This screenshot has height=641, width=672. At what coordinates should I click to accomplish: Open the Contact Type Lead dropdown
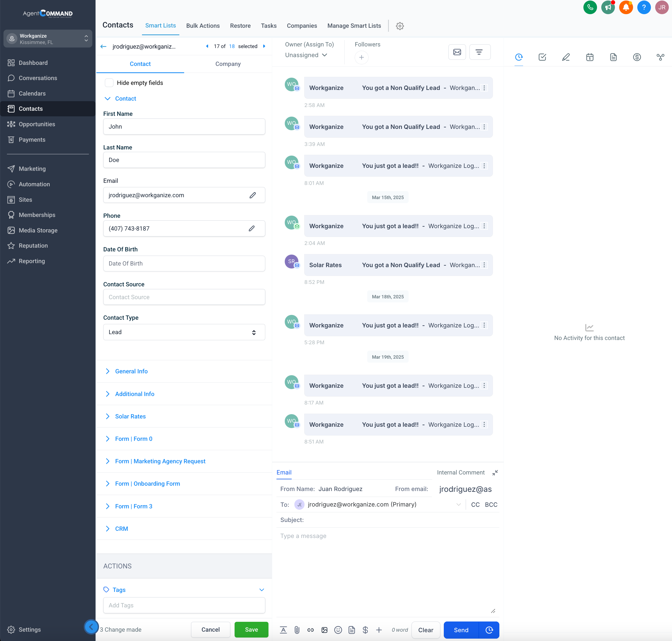[x=184, y=332]
